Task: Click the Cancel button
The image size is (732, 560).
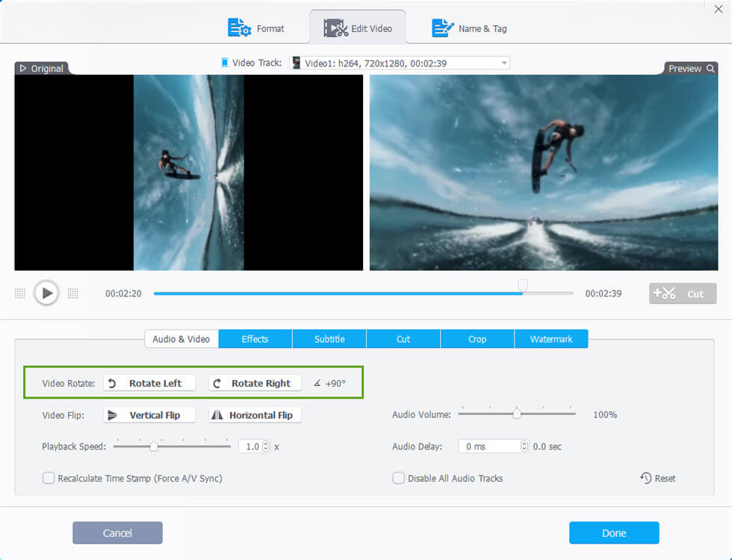Action: pyautogui.click(x=118, y=533)
